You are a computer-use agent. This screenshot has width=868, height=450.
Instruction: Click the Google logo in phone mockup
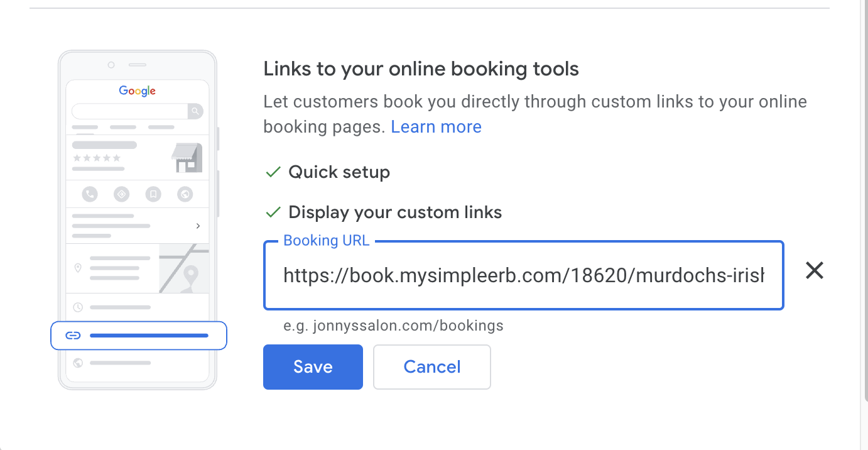(138, 91)
